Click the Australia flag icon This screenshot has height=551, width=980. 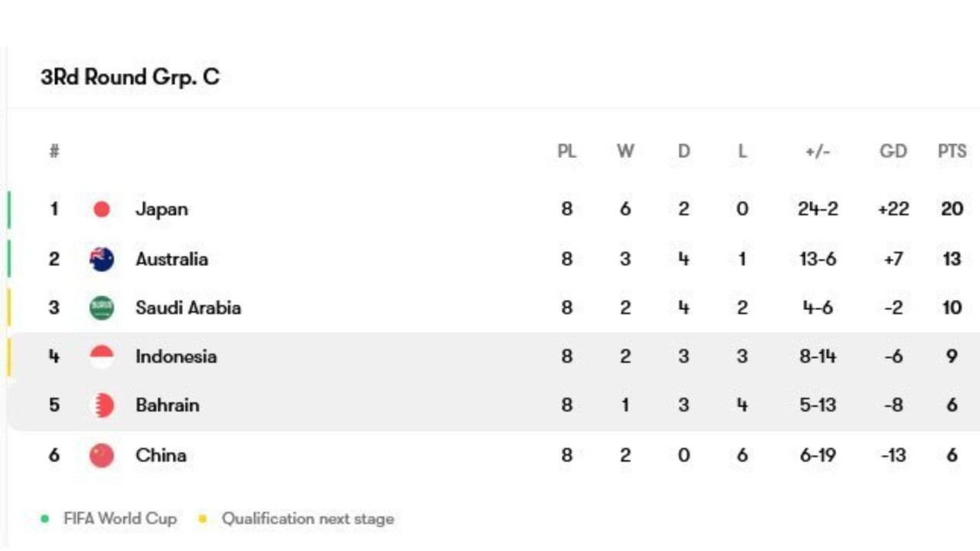tap(101, 259)
